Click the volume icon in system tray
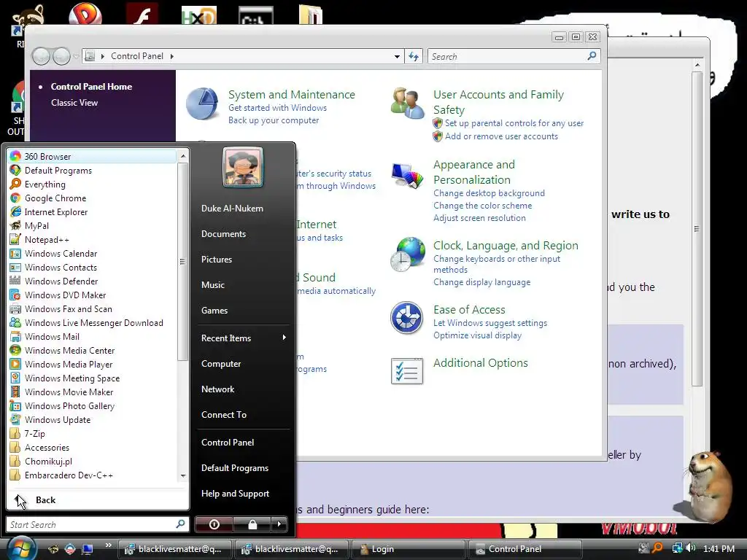This screenshot has height=560, width=747. (x=691, y=548)
